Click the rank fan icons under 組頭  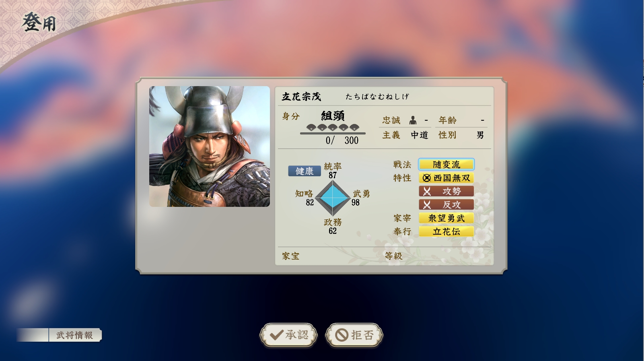[332, 127]
